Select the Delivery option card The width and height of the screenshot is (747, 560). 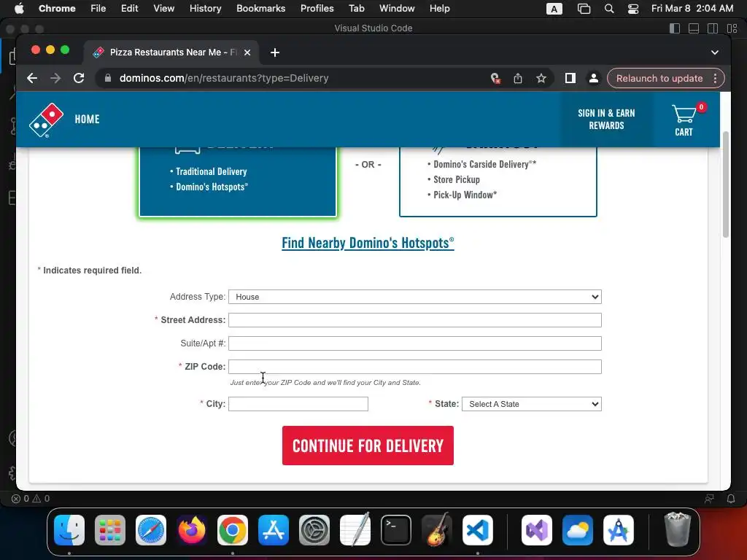point(238,182)
